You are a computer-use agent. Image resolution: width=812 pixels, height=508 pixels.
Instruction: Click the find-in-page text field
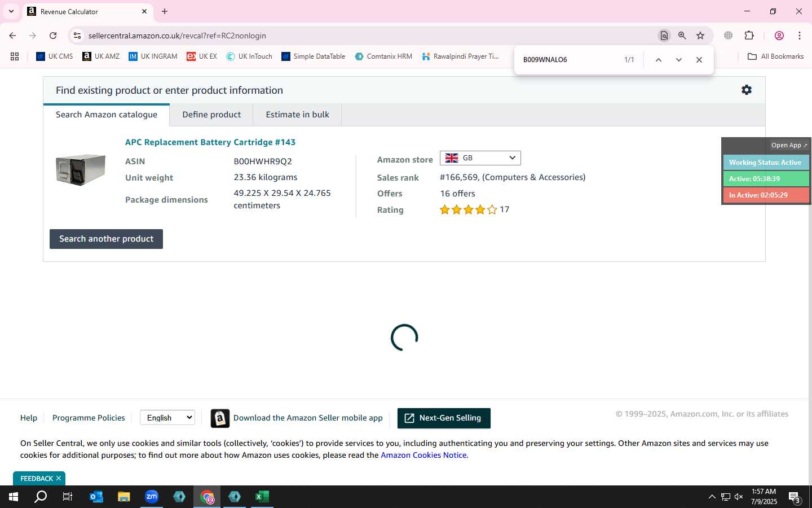coord(570,60)
